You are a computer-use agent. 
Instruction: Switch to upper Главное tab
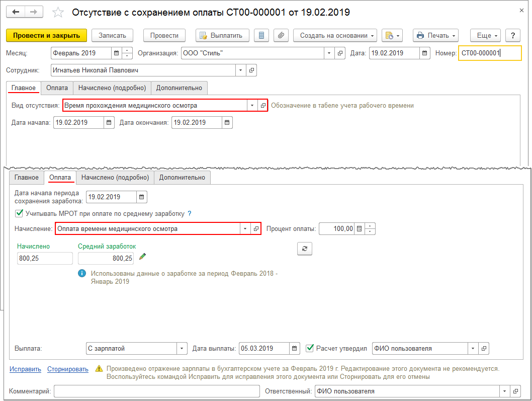(24, 88)
